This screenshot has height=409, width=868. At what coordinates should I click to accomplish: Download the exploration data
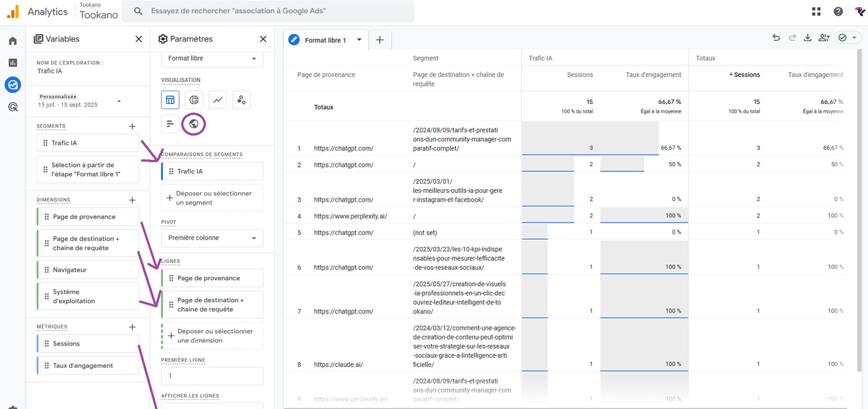click(807, 38)
